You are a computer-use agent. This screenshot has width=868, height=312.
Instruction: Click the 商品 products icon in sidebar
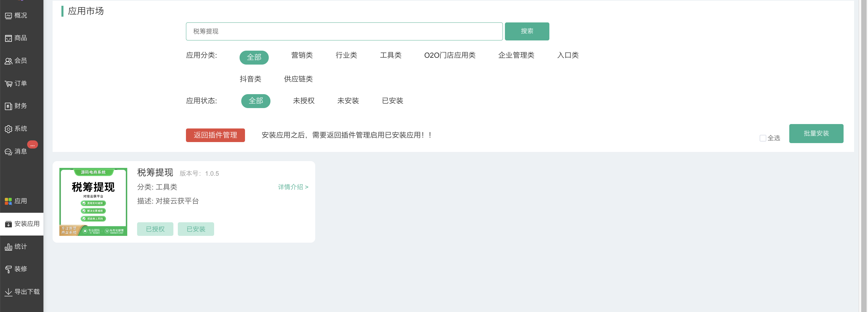(x=8, y=38)
